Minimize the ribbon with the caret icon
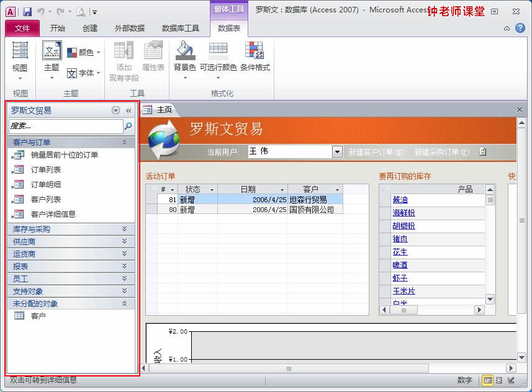Viewport: 532px width, 392px height. (x=507, y=28)
